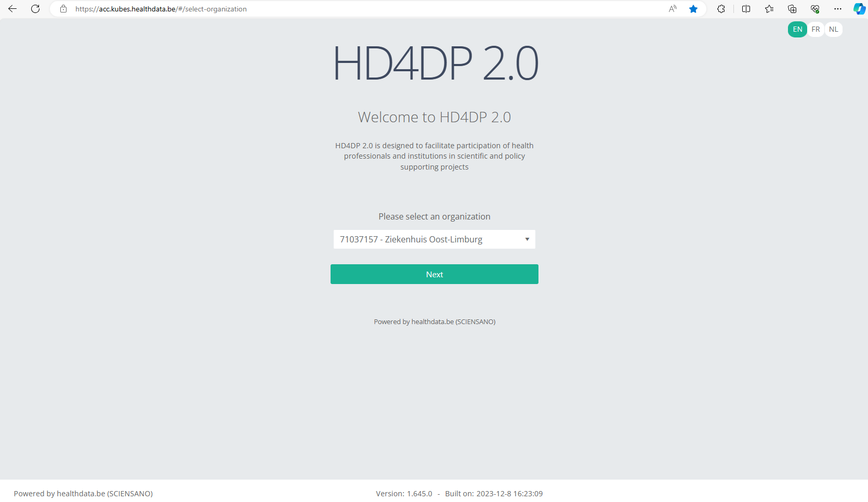Expand the organization selection dropdown
The width and height of the screenshot is (868, 502).
pyautogui.click(x=434, y=239)
